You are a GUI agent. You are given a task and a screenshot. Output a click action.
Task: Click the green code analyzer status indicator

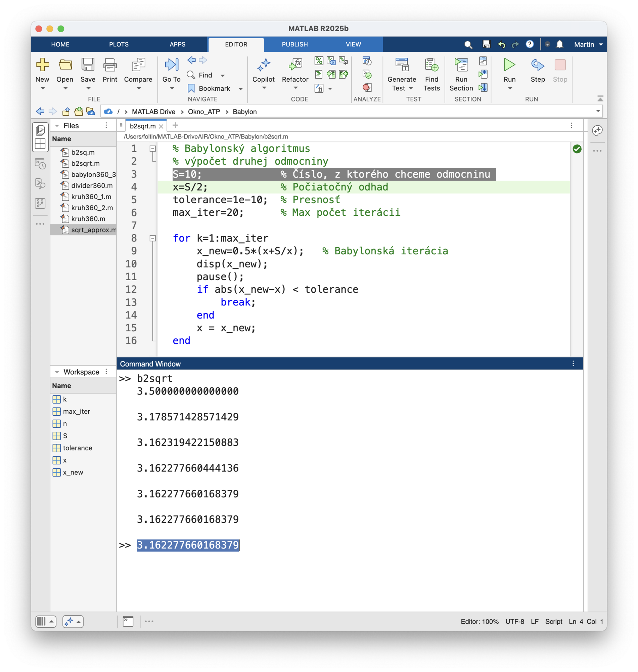tap(577, 149)
